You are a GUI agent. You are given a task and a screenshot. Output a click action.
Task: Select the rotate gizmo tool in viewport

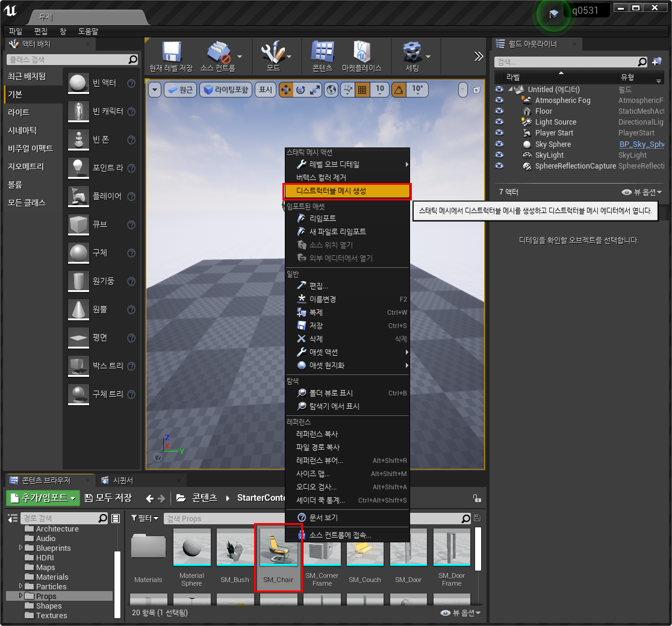(300, 90)
